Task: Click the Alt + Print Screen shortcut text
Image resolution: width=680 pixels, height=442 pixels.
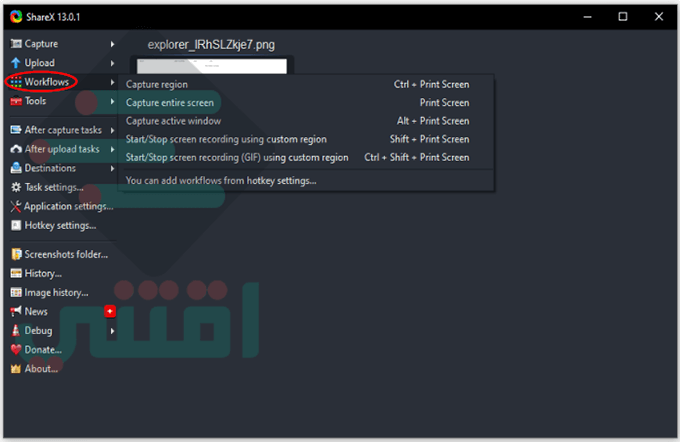Action: click(433, 121)
